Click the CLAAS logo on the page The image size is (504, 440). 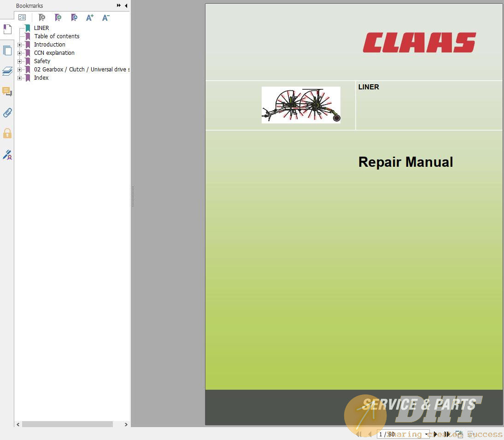tap(420, 42)
